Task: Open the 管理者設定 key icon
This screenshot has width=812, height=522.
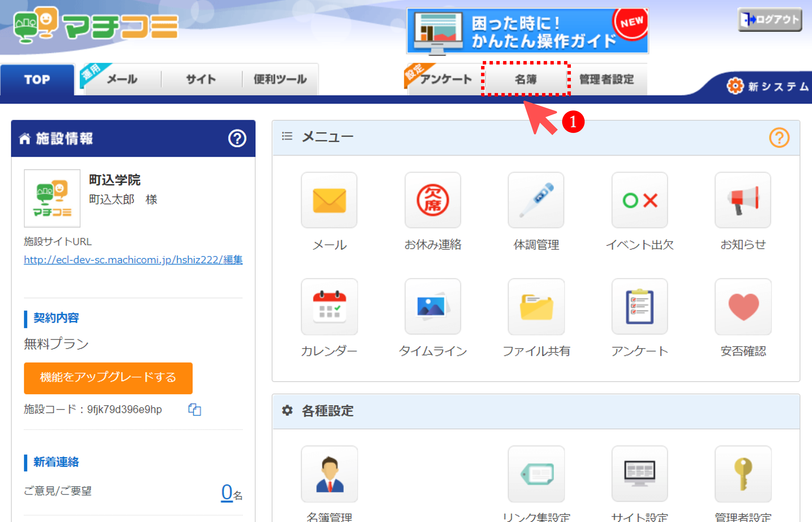Action: (743, 474)
